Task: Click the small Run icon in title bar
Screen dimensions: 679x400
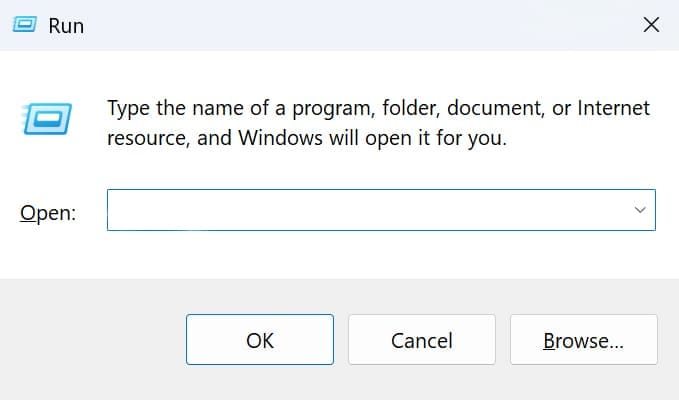Action: click(25, 26)
